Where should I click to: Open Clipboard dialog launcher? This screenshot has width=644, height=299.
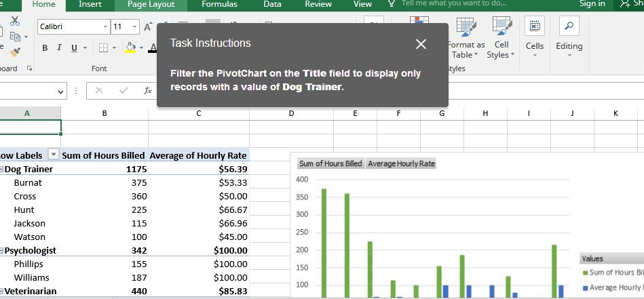click(29, 68)
